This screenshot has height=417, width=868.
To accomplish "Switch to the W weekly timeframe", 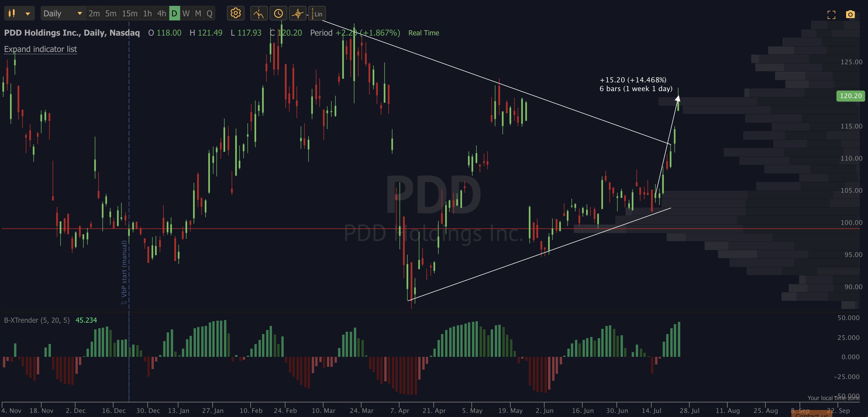I will (186, 13).
